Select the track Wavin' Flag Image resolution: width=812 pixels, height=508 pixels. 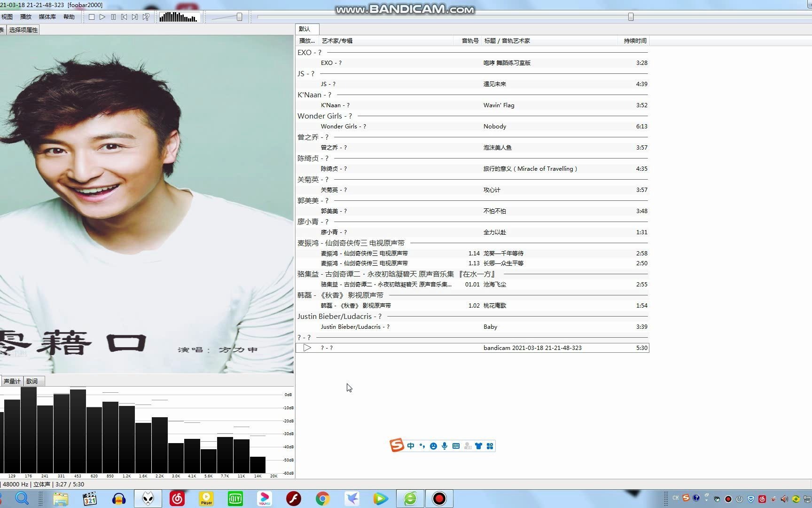click(x=472, y=105)
